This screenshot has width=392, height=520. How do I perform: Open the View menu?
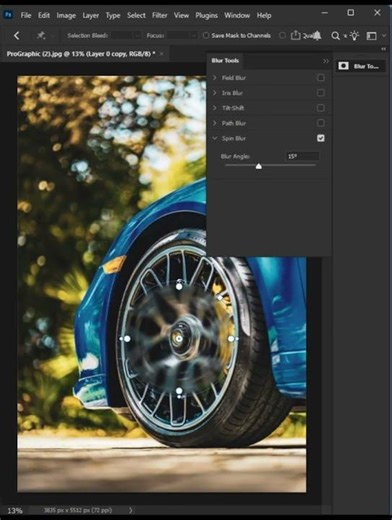click(x=181, y=15)
